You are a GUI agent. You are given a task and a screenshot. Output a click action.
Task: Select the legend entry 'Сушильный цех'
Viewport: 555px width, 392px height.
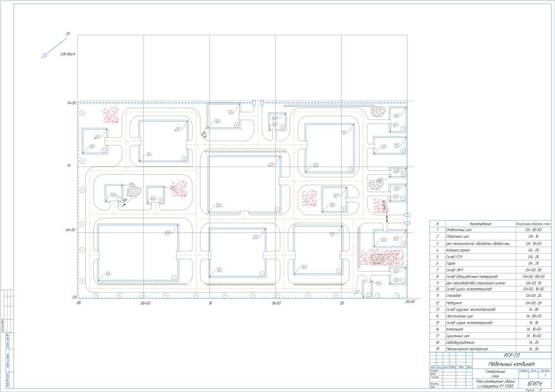(x=458, y=336)
